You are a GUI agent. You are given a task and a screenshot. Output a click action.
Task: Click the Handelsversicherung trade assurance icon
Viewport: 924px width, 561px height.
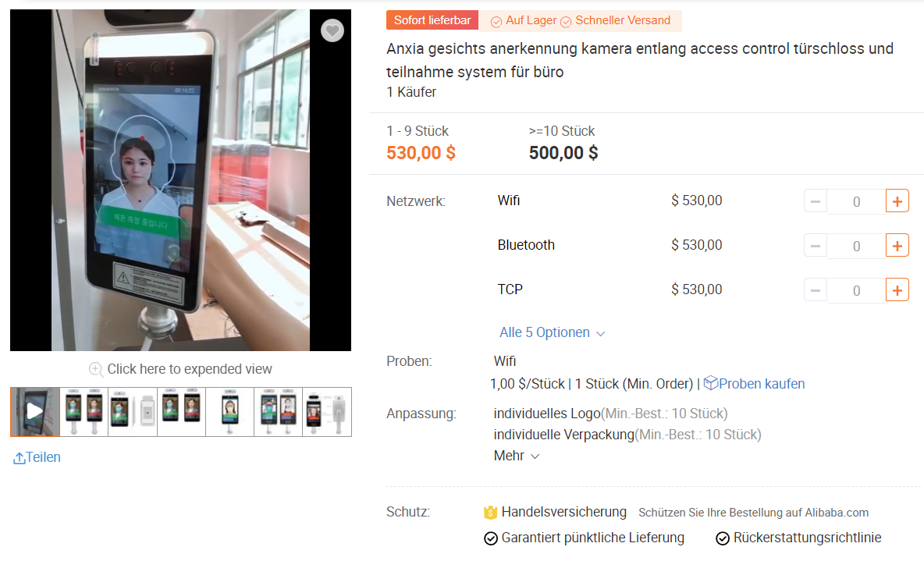pyautogui.click(x=490, y=513)
